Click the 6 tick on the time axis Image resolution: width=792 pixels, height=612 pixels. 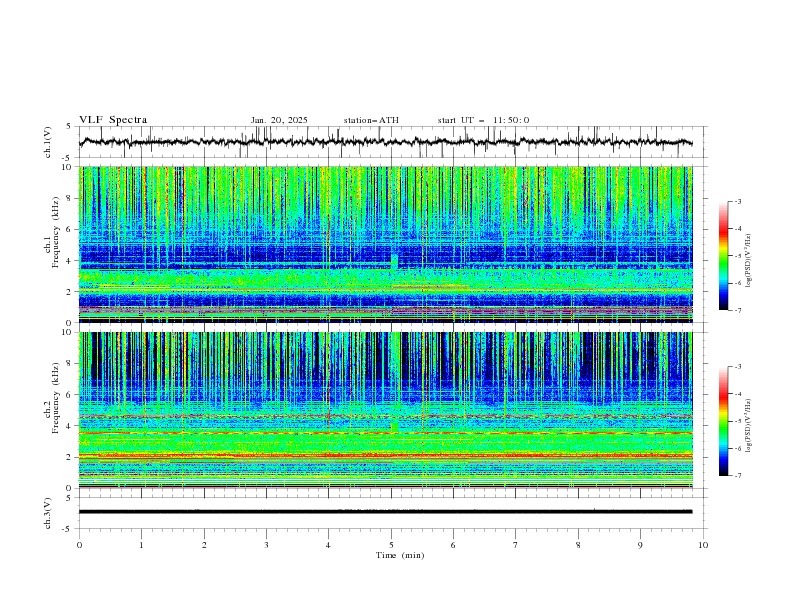click(x=453, y=545)
